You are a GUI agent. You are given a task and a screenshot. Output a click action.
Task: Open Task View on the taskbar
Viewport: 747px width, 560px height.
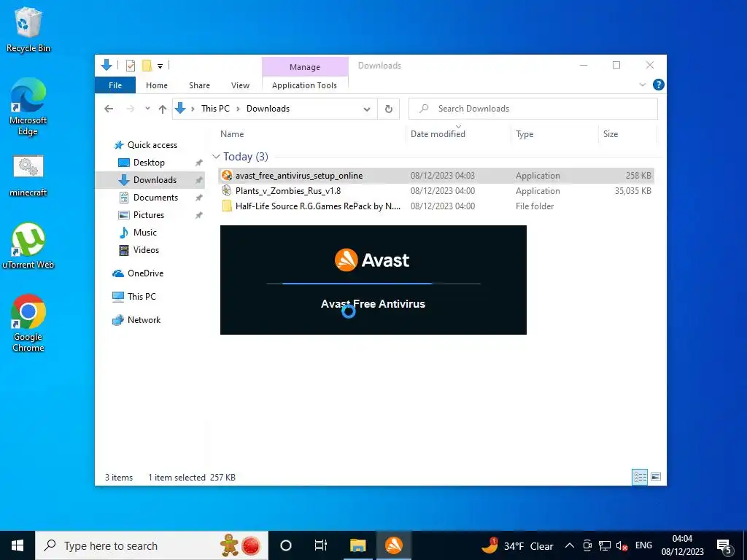coord(321,545)
